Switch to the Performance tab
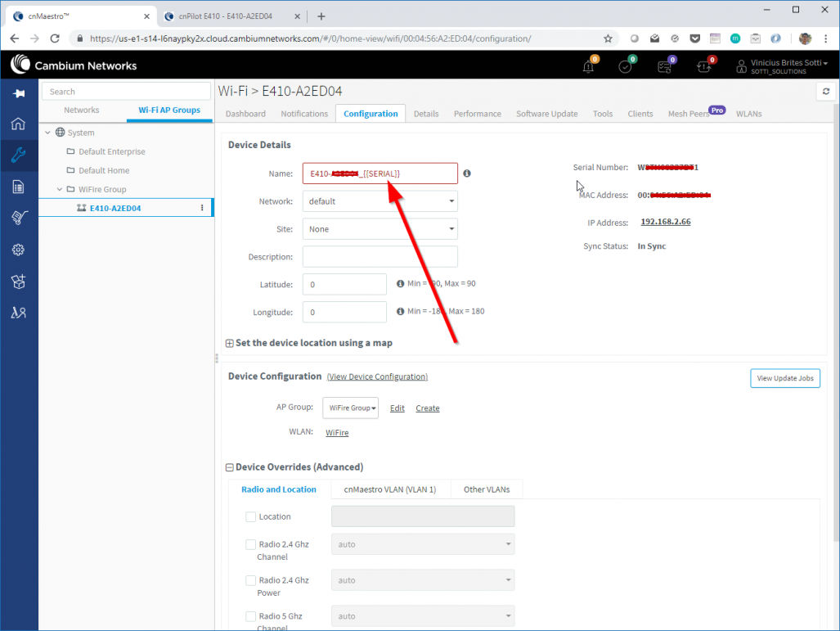The height and width of the screenshot is (631, 840). click(477, 114)
